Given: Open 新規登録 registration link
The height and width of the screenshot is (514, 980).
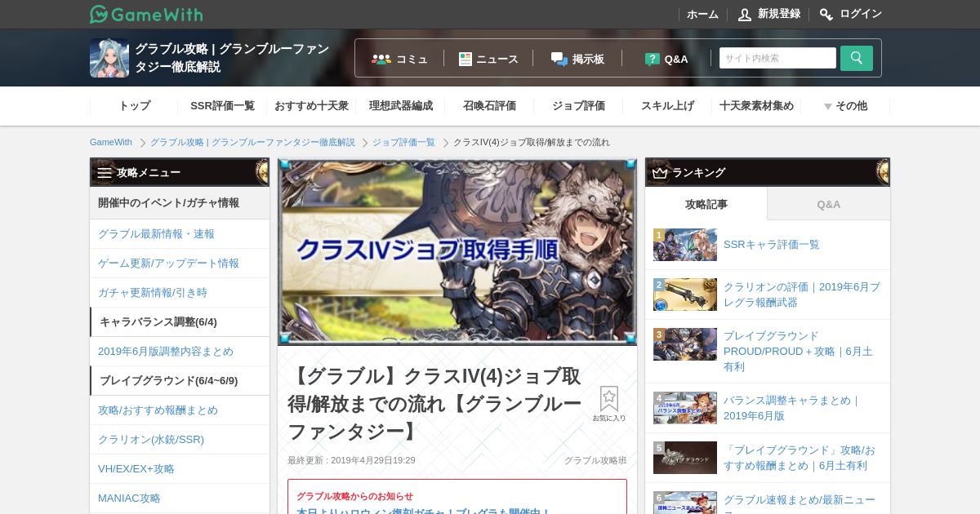Looking at the screenshot, I should tap(779, 14).
